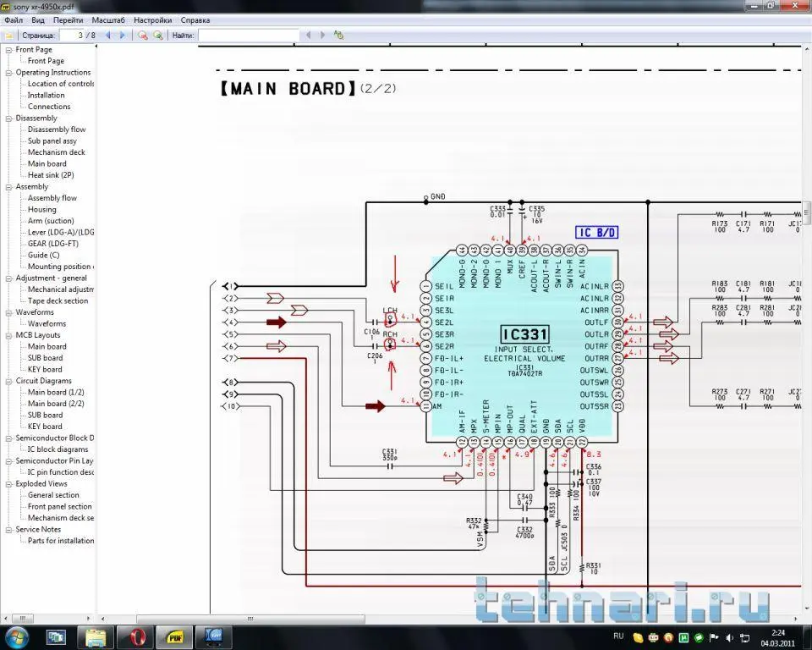The image size is (812, 650).
Task: Open the Sub panel assy bookmark
Action: pos(52,141)
